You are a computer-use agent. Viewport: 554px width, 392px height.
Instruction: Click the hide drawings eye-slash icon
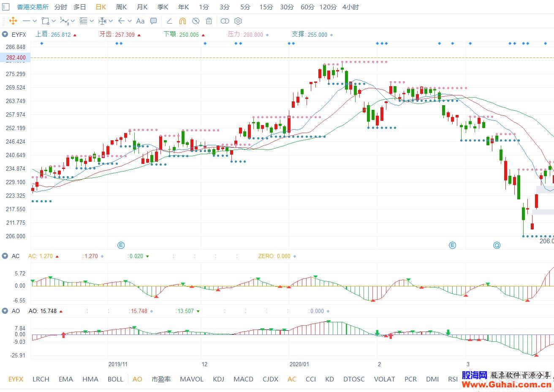pos(196,21)
